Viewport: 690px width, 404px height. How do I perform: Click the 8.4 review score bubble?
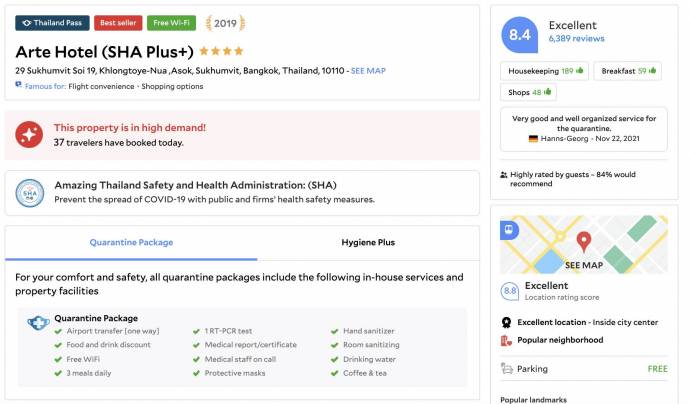pyautogui.click(x=520, y=35)
